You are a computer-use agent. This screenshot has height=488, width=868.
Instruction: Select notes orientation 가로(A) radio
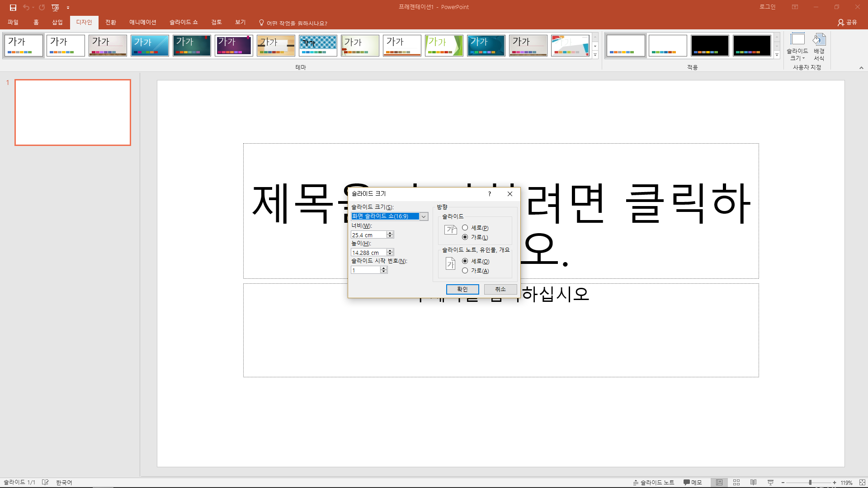click(465, 271)
